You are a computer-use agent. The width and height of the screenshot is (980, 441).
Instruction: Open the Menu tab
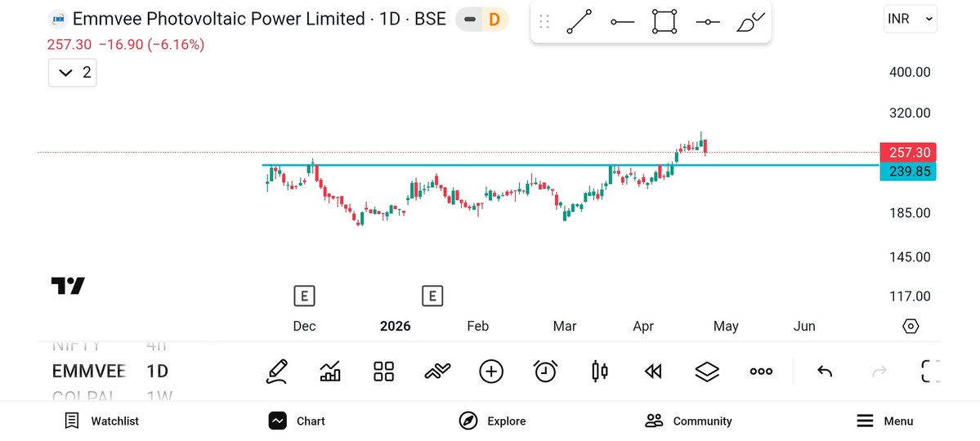[884, 421]
